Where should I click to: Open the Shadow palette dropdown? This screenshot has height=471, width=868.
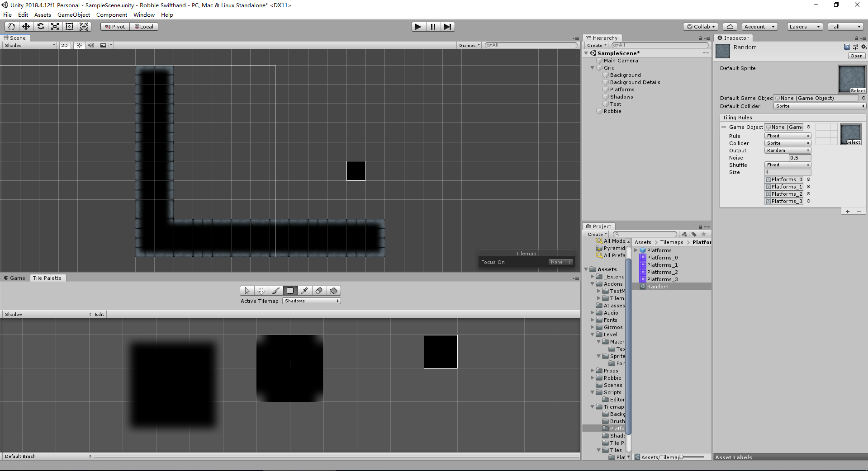tap(47, 314)
